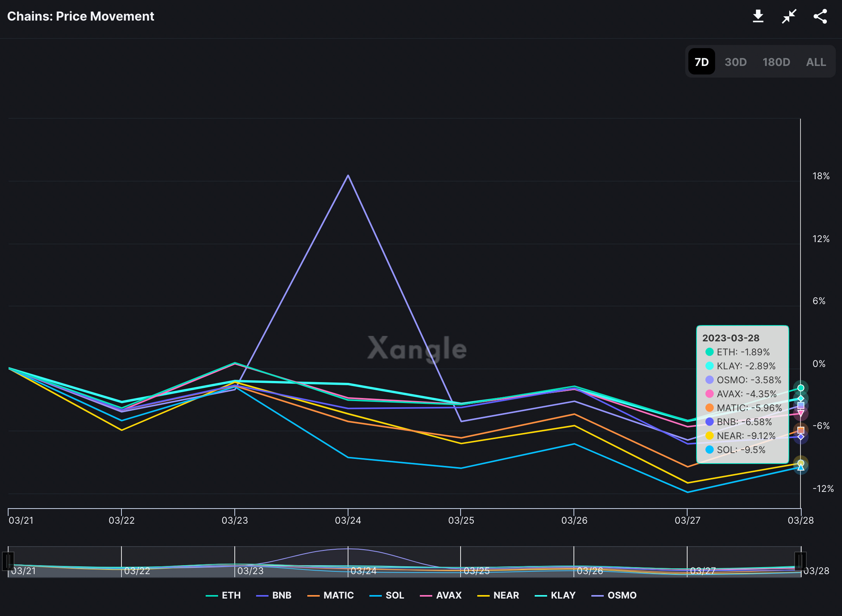Click SOL triangle marker at 03/28

pos(800,468)
